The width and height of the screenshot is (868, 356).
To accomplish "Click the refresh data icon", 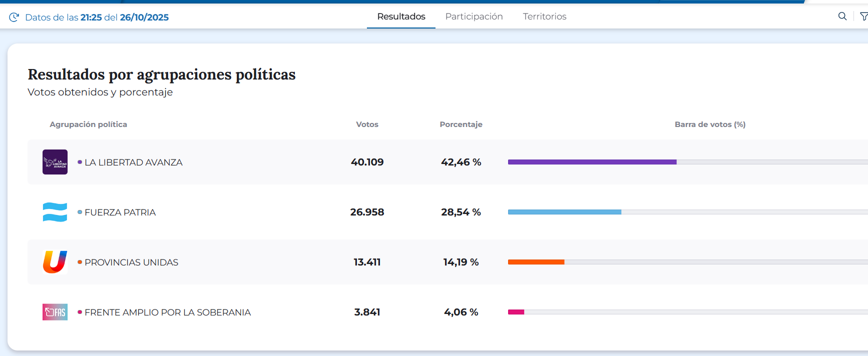I will point(14,17).
